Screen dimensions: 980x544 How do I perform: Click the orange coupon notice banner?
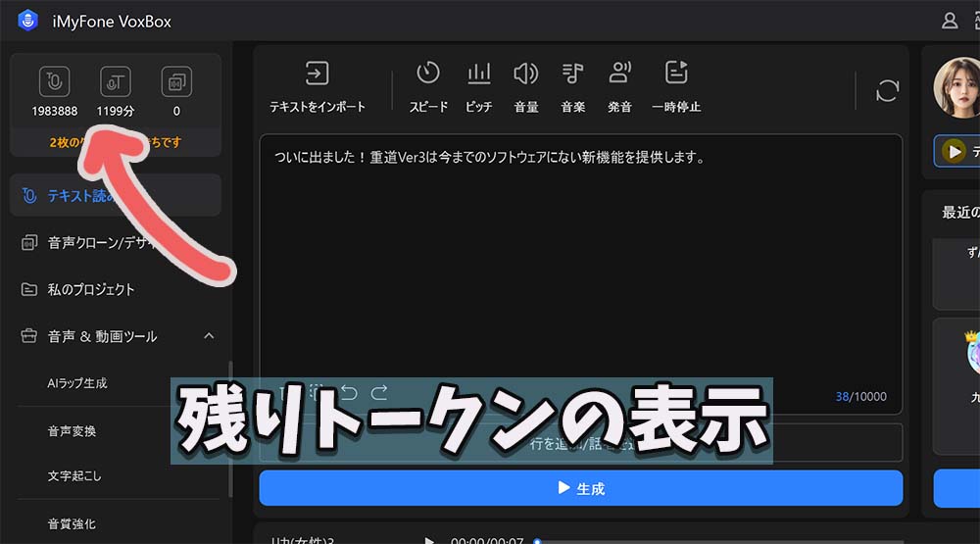point(116,142)
